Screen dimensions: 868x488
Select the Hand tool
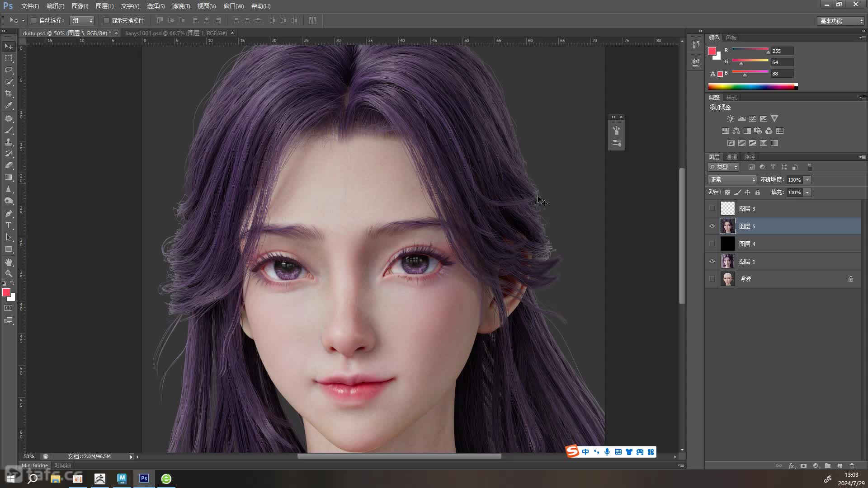9,262
